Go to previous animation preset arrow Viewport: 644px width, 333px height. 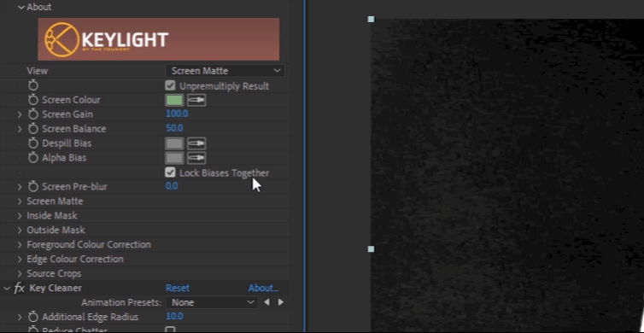click(267, 302)
